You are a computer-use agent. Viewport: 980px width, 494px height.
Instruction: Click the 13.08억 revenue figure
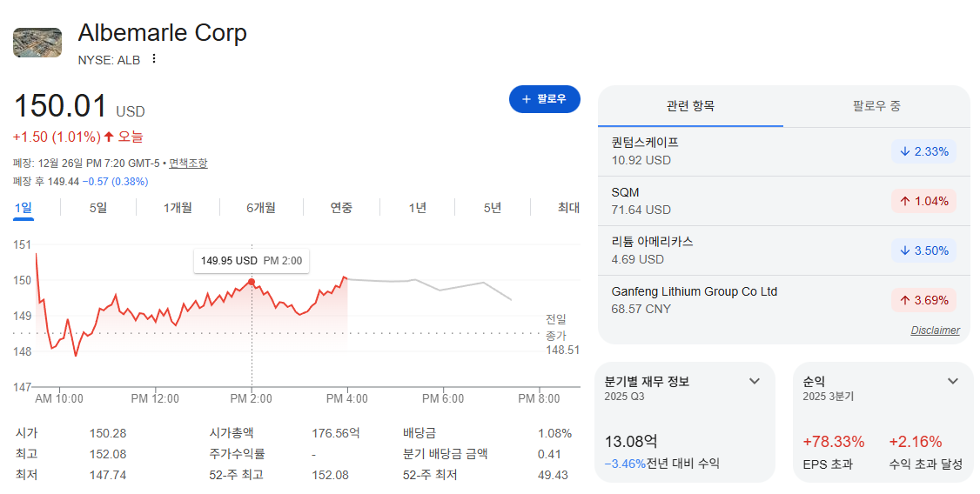click(631, 442)
